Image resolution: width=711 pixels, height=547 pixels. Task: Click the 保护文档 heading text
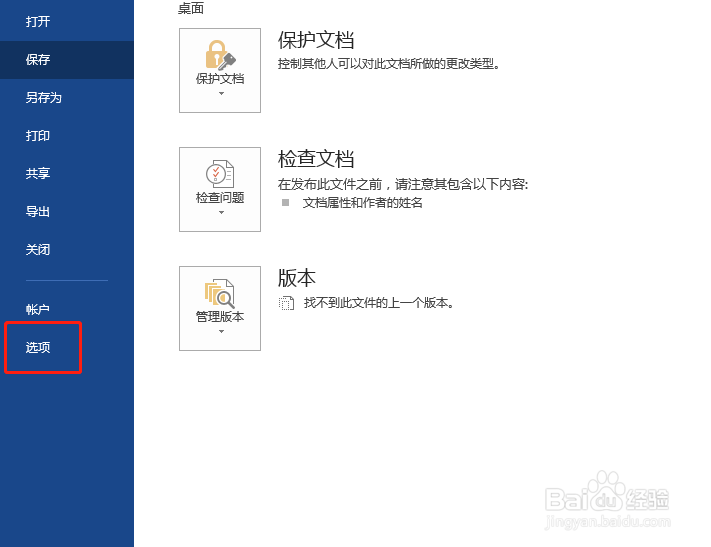point(316,40)
